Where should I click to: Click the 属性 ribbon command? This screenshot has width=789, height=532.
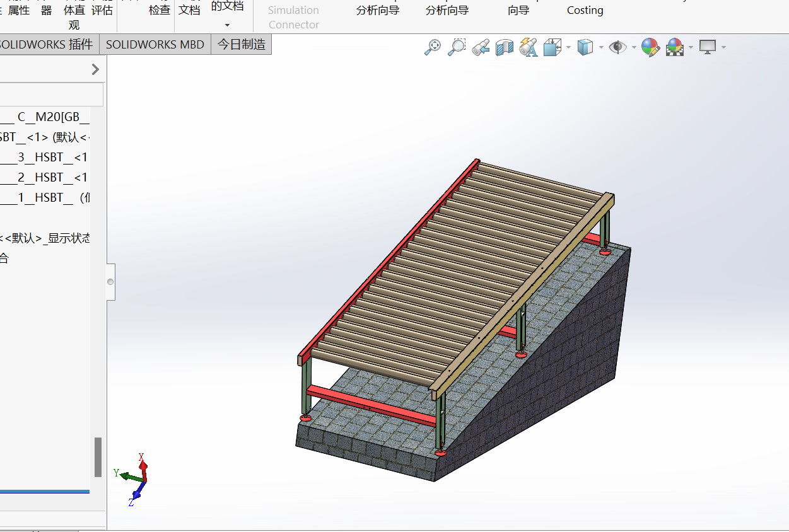(x=19, y=10)
